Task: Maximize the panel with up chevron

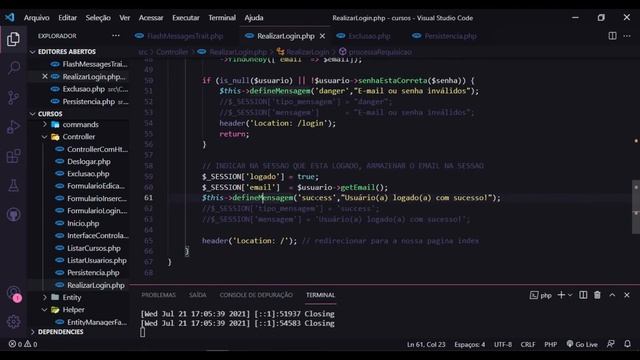Action: pyautogui.click(x=612, y=295)
